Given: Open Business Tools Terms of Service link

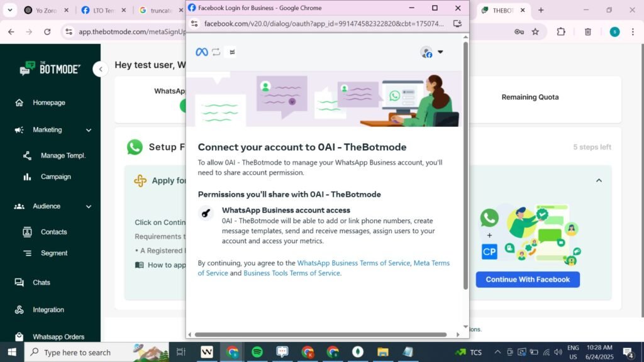Looking at the screenshot, I should pyautogui.click(x=292, y=273).
